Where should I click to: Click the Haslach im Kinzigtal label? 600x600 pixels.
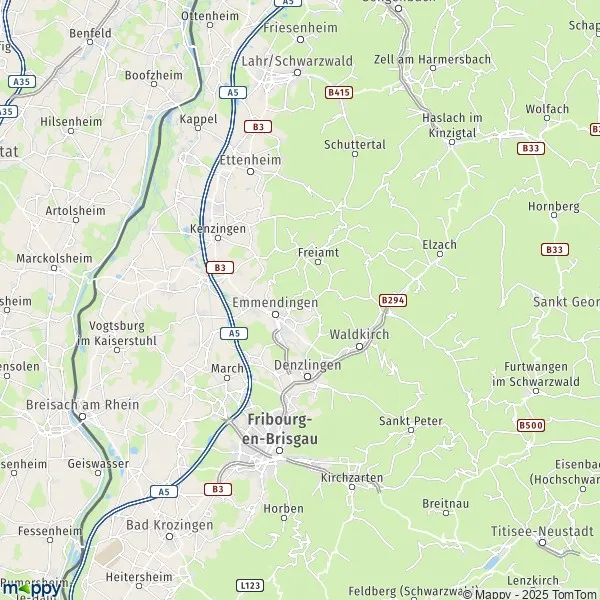(452, 125)
